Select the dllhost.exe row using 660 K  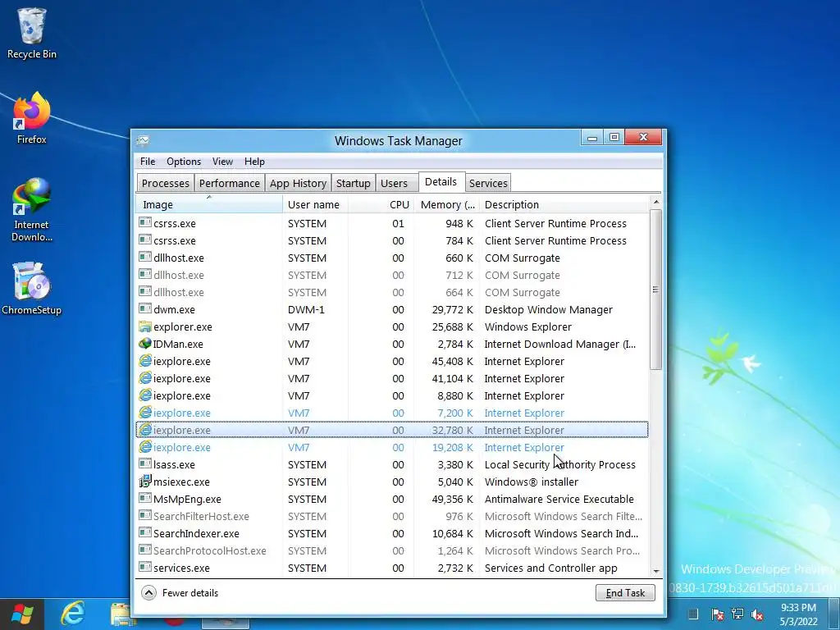(x=392, y=258)
